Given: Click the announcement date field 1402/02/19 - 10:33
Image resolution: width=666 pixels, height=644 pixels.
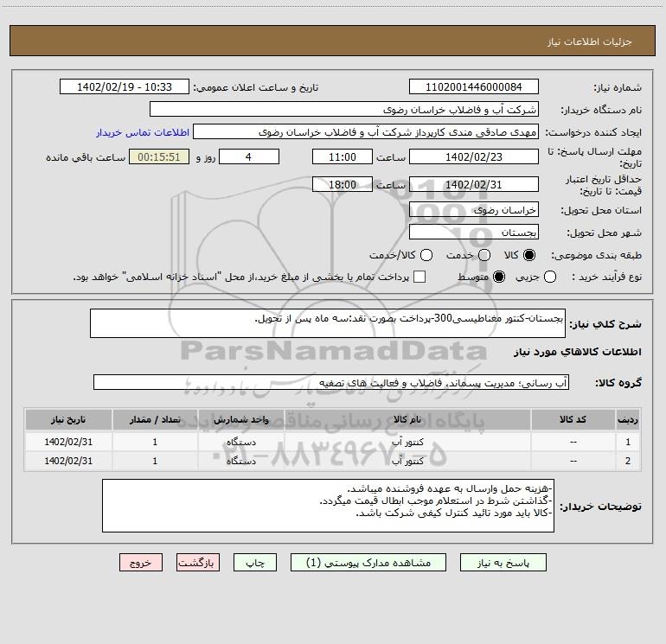Looking at the screenshot, I should click(x=125, y=87).
